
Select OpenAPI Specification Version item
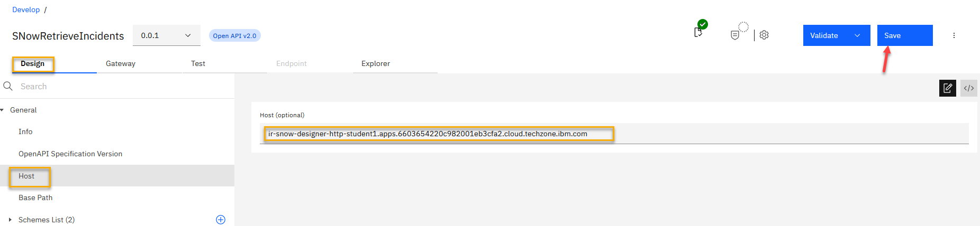[70, 154]
